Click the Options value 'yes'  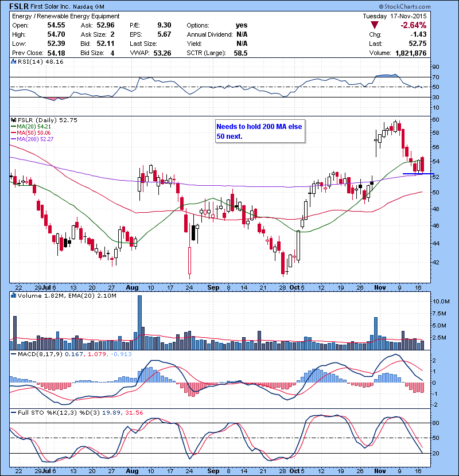242,25
